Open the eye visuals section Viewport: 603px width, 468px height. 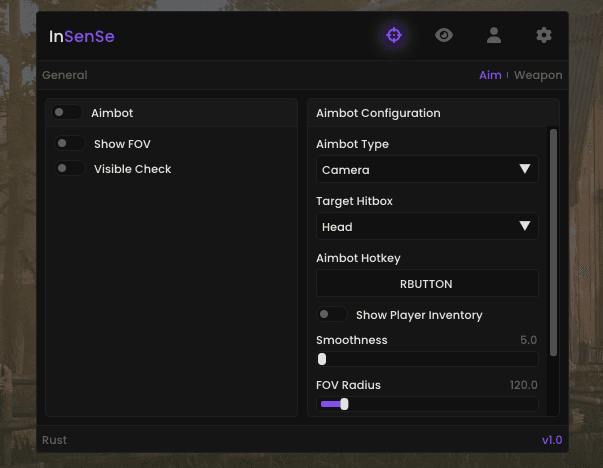444,36
